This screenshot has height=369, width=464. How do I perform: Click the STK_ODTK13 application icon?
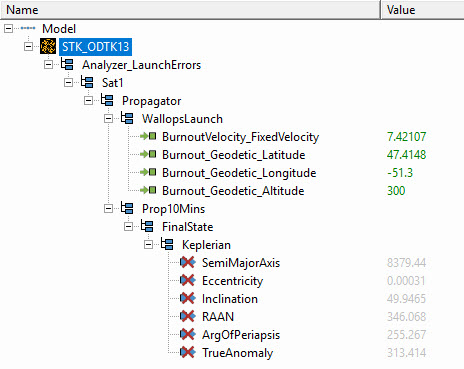click(x=48, y=46)
